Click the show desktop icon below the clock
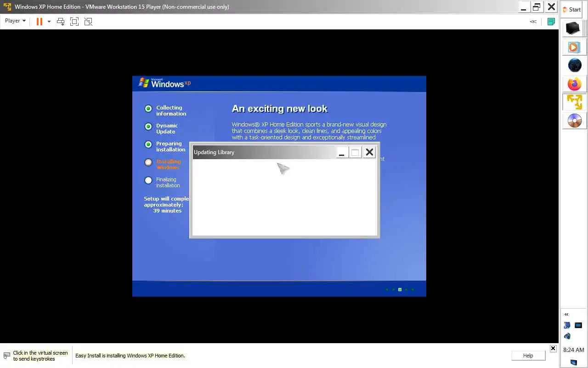588x368 pixels. (x=573, y=362)
